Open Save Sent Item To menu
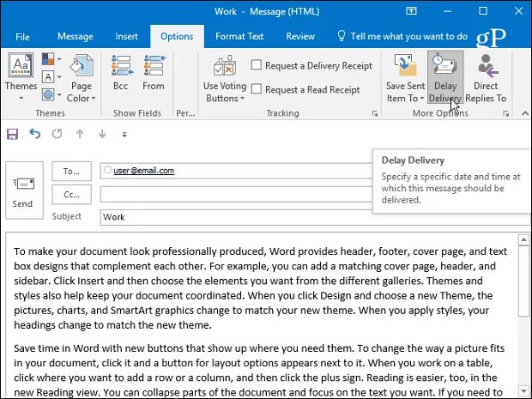 point(406,78)
